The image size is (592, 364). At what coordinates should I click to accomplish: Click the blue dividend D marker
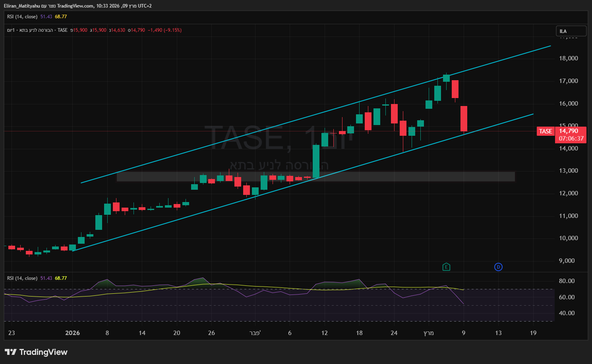click(498, 267)
